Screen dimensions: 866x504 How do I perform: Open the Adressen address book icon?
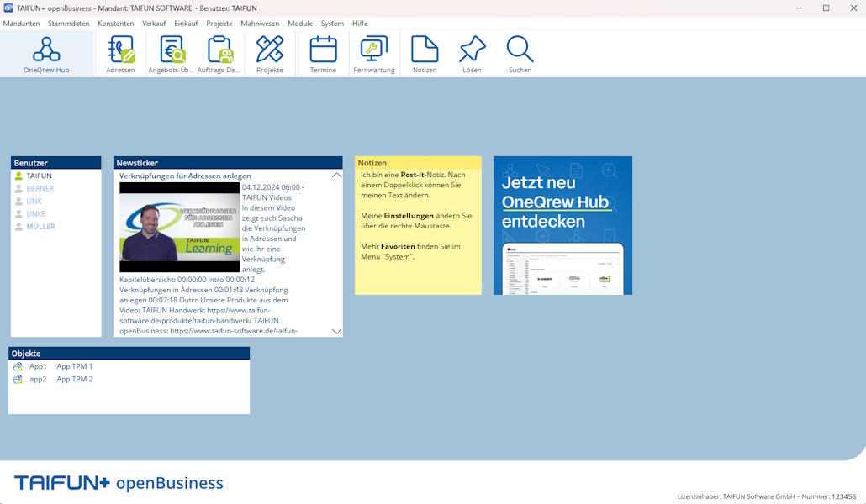120,54
